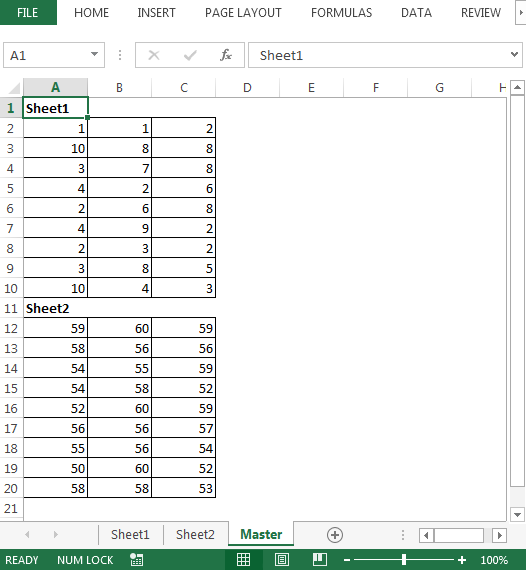Switch to Normal view in status bar
This screenshot has height=570, width=526.
point(243,560)
